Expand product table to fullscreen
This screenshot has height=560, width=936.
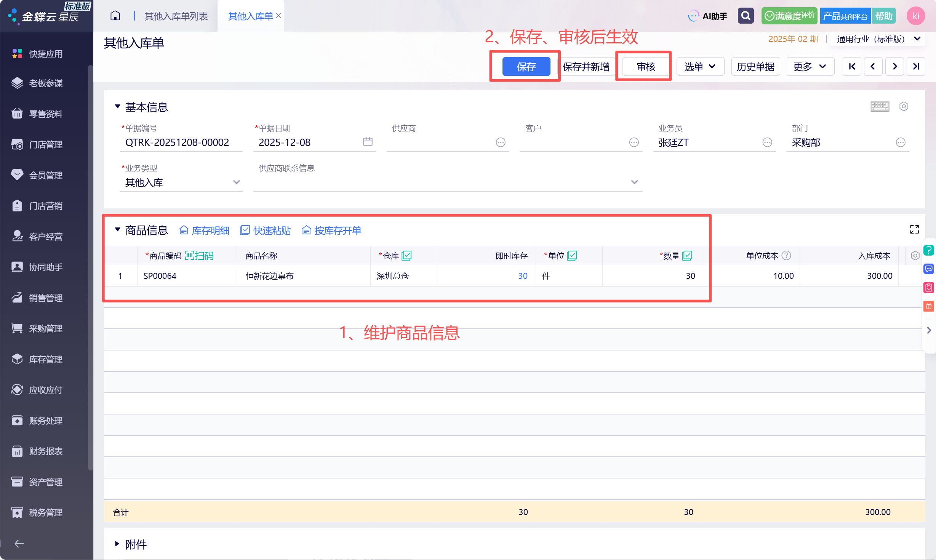click(914, 229)
